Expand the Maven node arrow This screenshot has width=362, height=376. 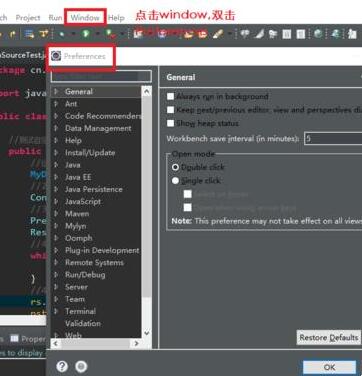point(56,213)
